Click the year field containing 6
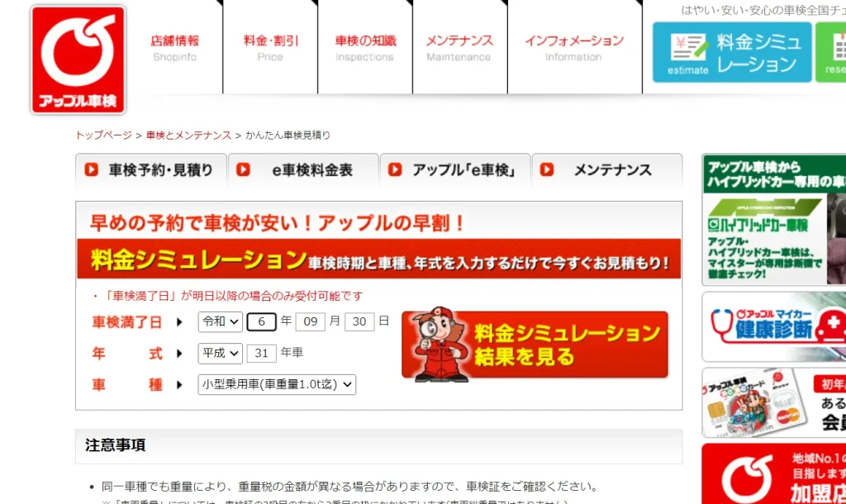846x504 pixels. click(x=262, y=321)
